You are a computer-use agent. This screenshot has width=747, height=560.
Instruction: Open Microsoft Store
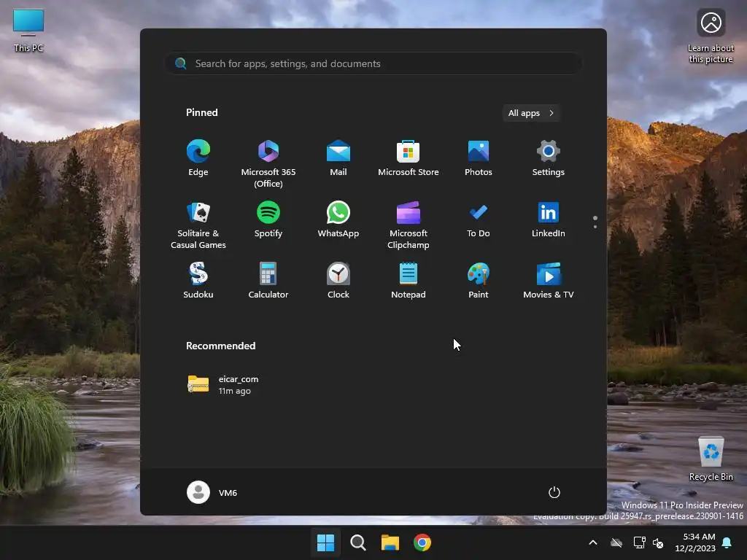[409, 159]
